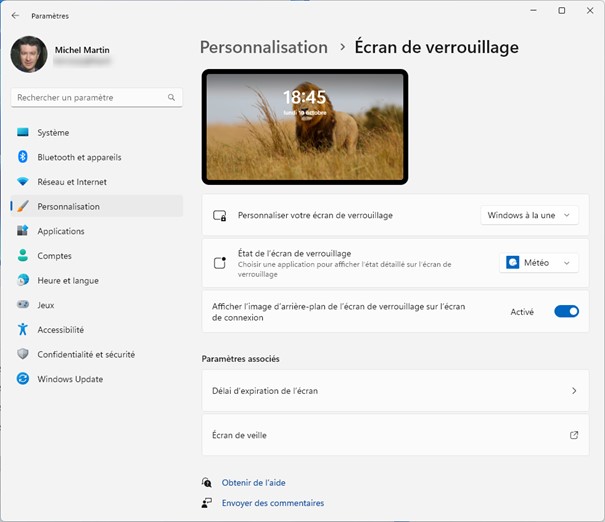Screen dimensions: 605x522
Task: Open Comptes category
Action: coord(96,256)
